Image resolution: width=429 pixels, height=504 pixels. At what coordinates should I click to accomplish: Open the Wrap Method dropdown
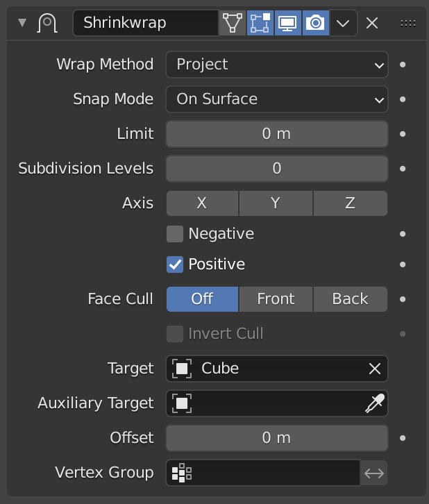point(276,65)
